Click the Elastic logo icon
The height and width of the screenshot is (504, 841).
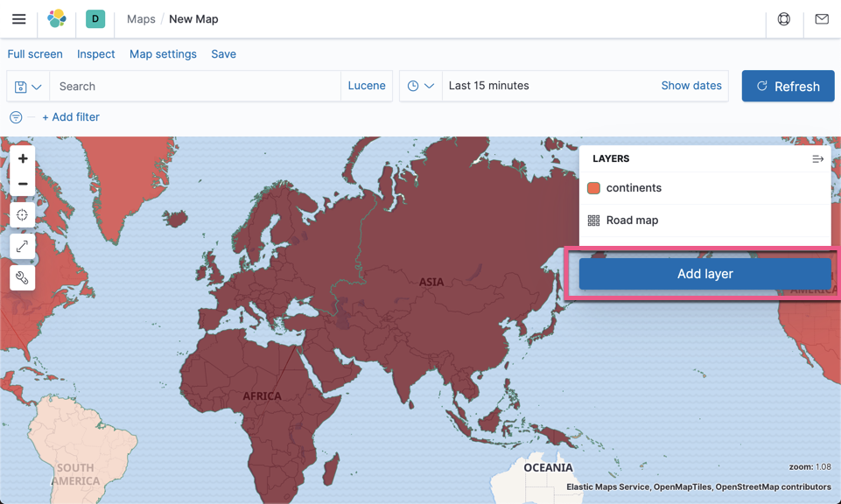coord(57,18)
